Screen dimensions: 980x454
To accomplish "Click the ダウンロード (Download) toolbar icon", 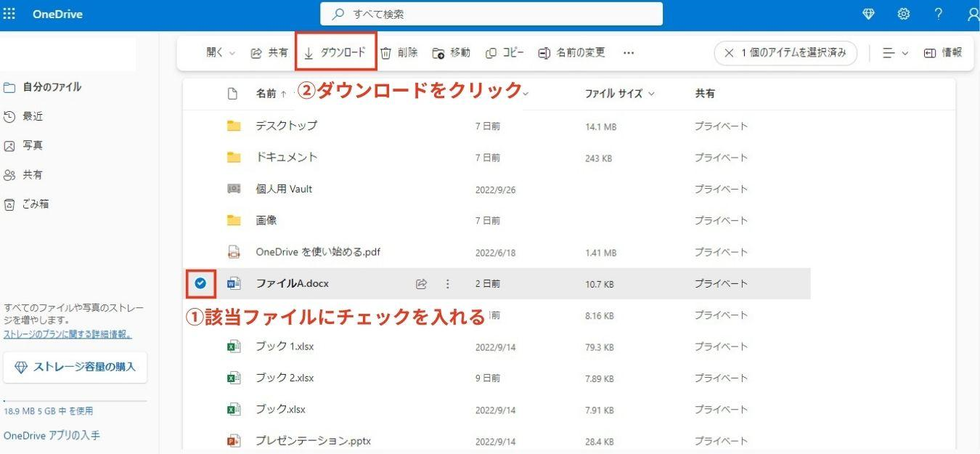I will coord(335,52).
